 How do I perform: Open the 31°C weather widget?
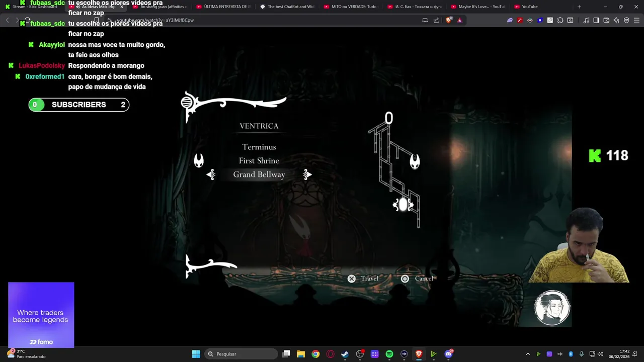click(x=27, y=354)
